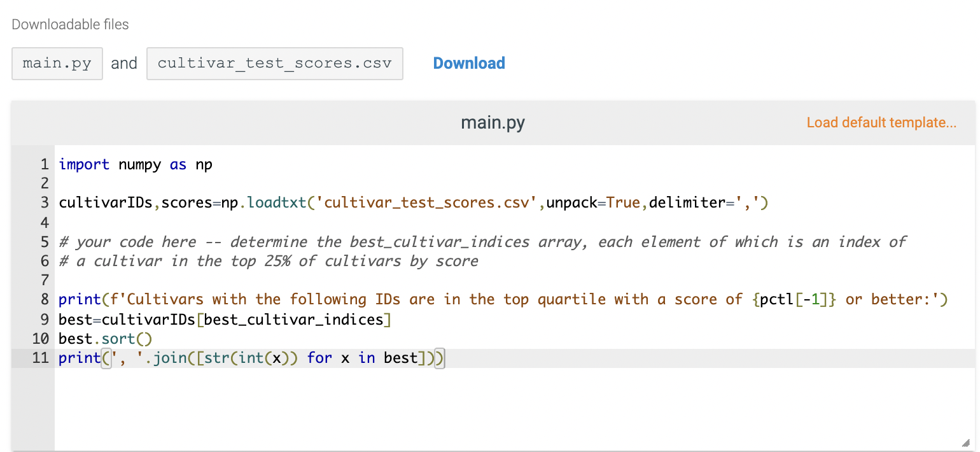Viewport: 980px width, 452px height.
Task: Click the main.py tab header
Action: coord(492,122)
